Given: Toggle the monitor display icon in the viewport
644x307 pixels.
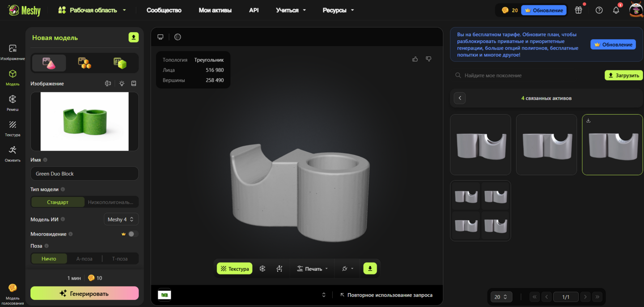Looking at the screenshot, I should point(161,37).
